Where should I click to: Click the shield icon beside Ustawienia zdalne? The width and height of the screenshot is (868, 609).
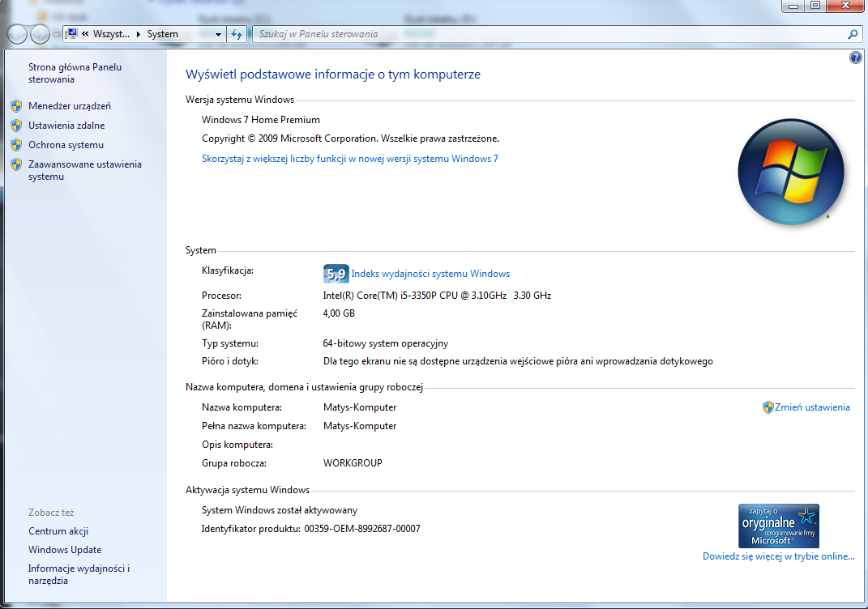[x=16, y=125]
